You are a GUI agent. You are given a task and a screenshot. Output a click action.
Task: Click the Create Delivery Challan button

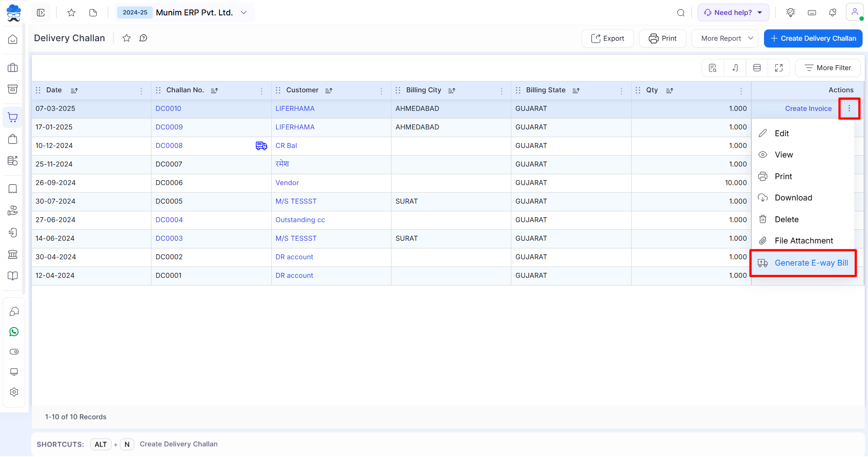coord(813,38)
